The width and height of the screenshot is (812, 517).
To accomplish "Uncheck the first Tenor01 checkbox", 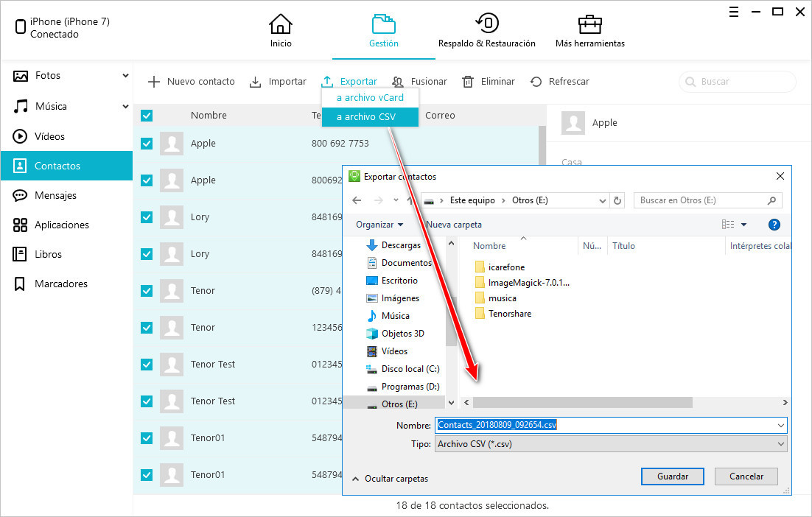I will click(x=147, y=437).
